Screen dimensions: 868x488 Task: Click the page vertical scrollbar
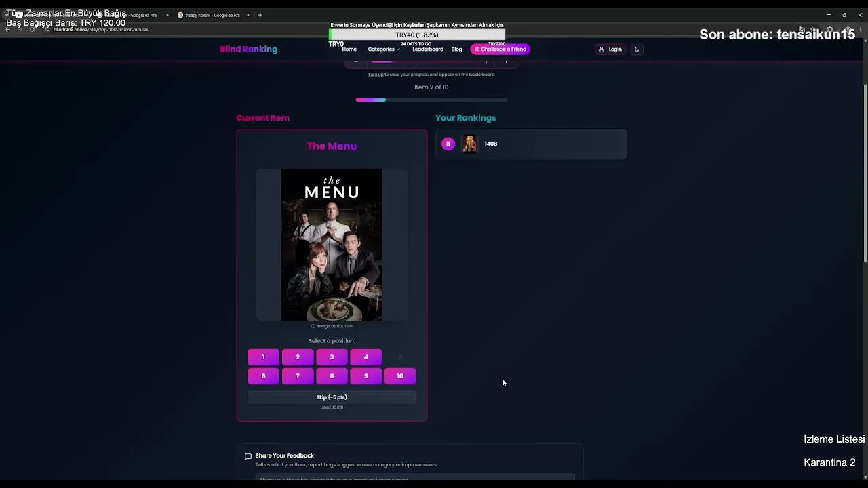tap(865, 173)
